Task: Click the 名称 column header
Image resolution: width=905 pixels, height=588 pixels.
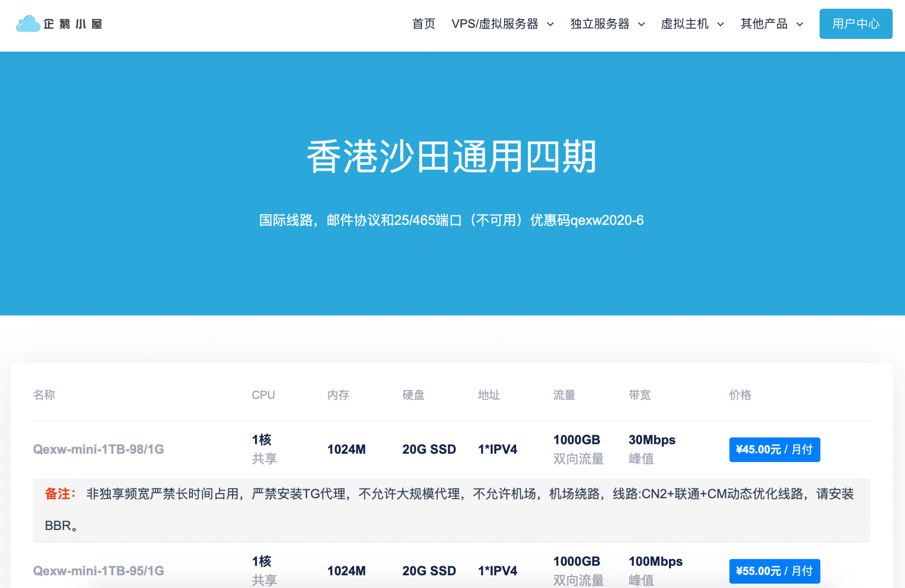Action: (44, 395)
